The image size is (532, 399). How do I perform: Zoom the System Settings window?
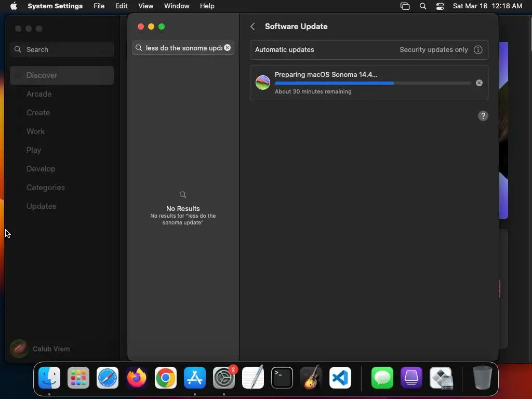[162, 26]
